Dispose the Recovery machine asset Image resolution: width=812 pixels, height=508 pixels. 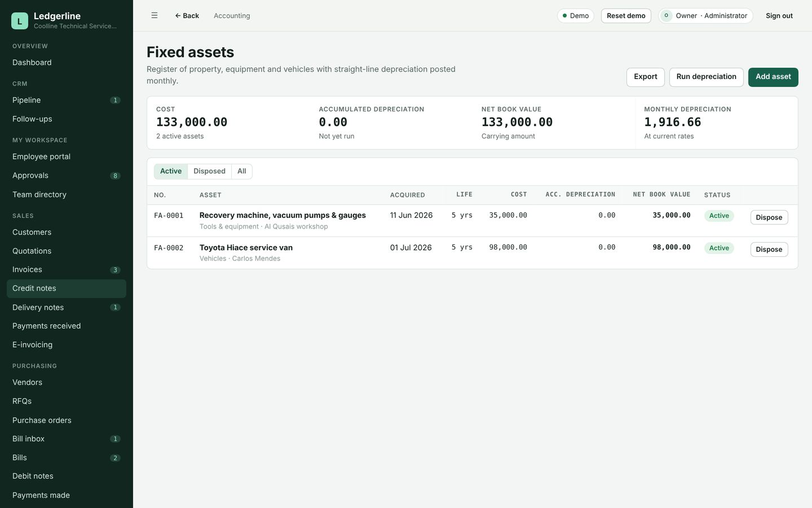tap(769, 217)
